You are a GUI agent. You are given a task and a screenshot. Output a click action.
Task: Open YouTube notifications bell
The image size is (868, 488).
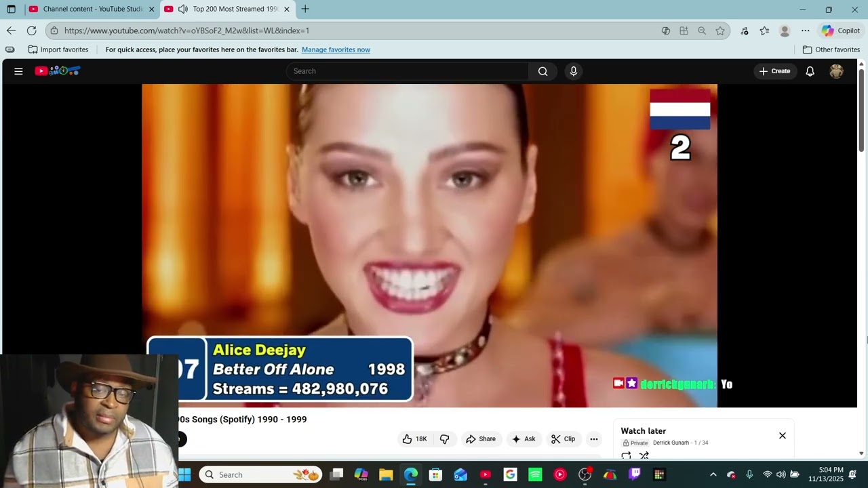pos(810,71)
